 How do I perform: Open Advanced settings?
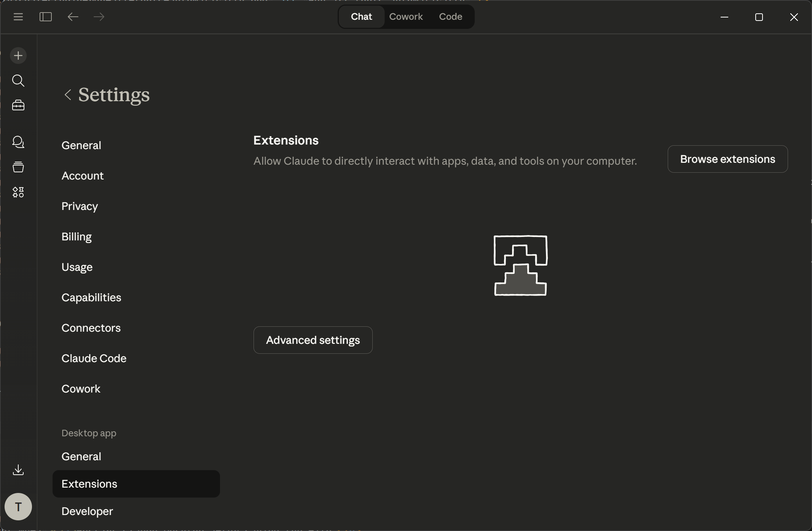pyautogui.click(x=313, y=340)
